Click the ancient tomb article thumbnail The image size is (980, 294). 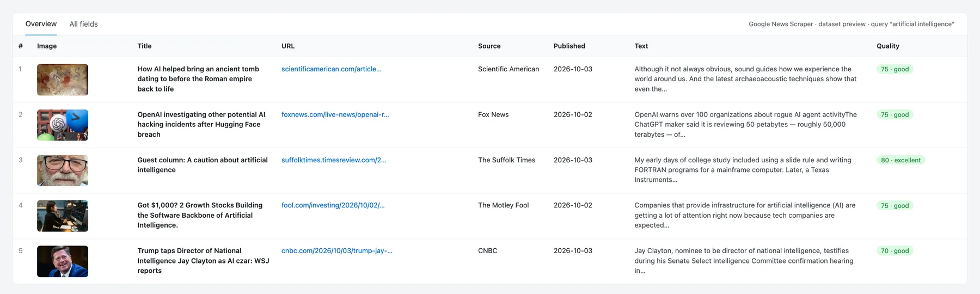click(63, 79)
